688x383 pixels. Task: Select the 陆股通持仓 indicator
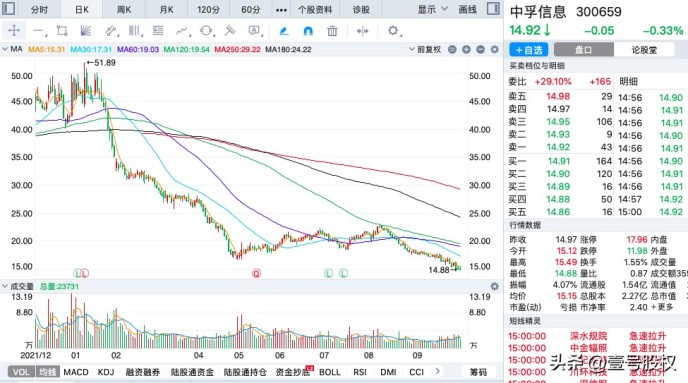[245, 372]
